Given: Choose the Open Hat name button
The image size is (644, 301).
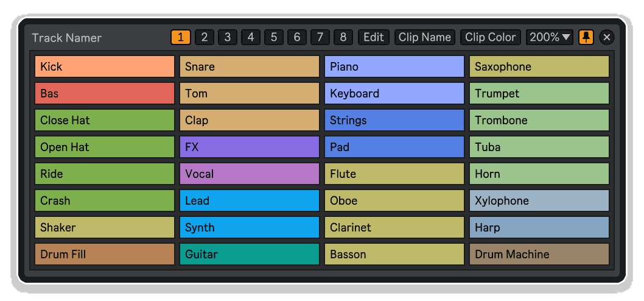Looking at the screenshot, I should coord(105,147).
